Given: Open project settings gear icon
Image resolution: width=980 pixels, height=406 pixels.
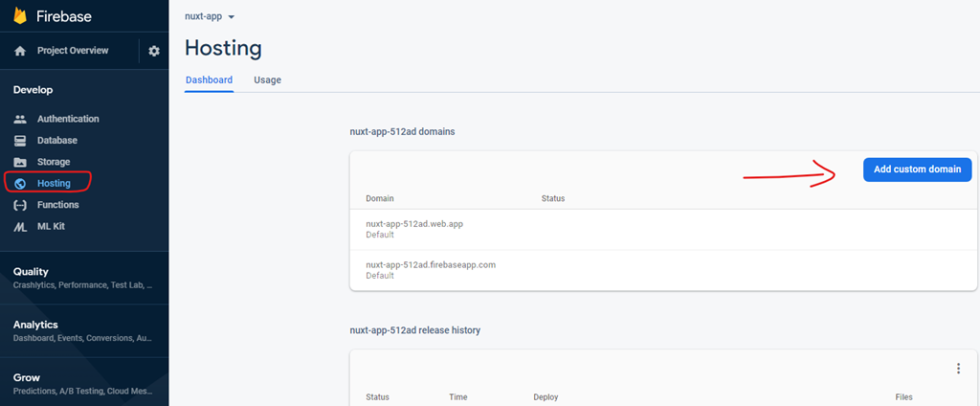Looking at the screenshot, I should (154, 51).
